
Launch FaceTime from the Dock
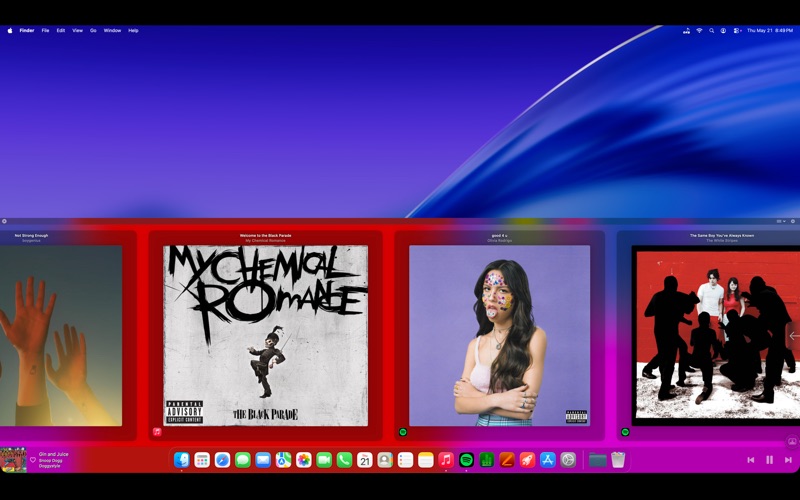tap(324, 460)
